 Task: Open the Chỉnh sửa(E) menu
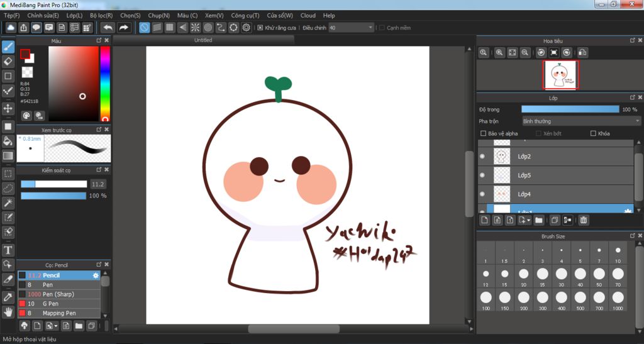point(43,15)
